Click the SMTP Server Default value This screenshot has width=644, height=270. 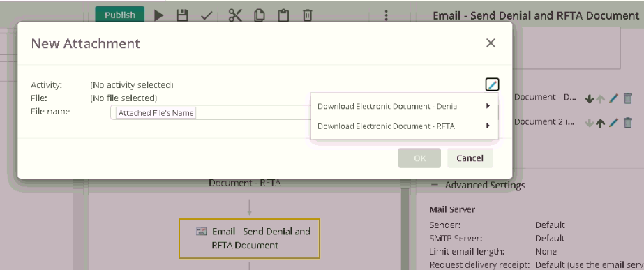[x=550, y=239]
